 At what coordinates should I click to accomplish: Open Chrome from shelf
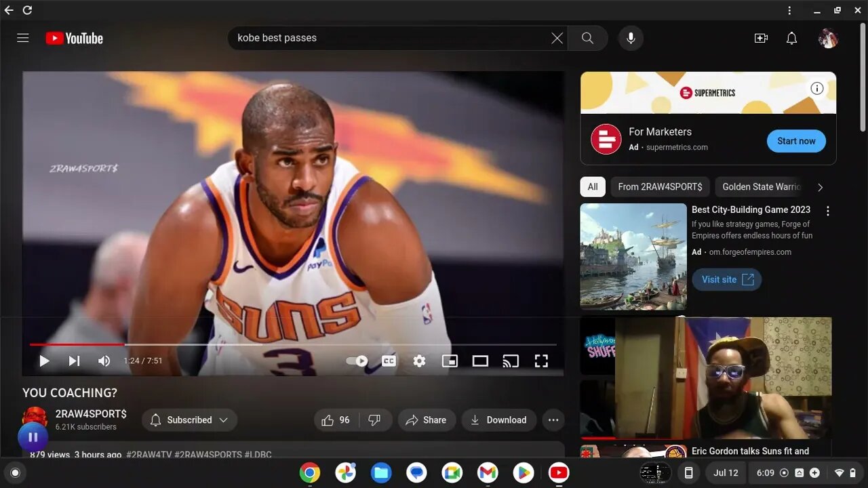(310, 472)
